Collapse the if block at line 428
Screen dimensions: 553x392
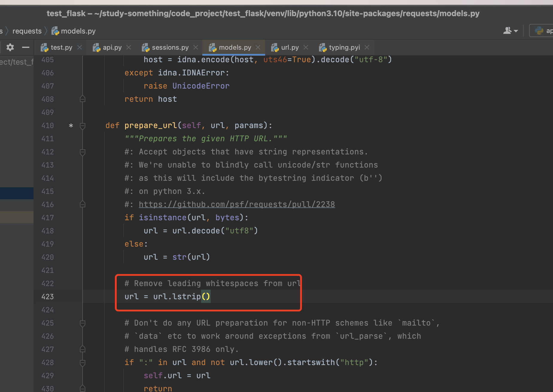click(x=83, y=363)
